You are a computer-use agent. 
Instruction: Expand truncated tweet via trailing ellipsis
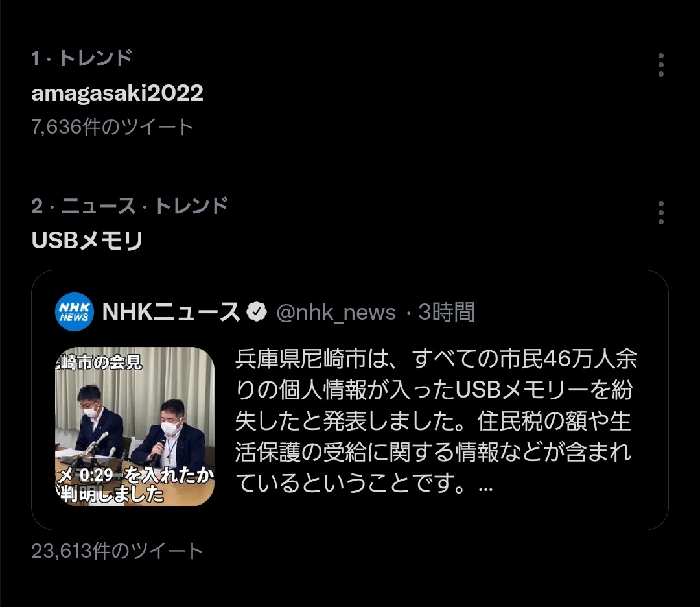tap(485, 488)
